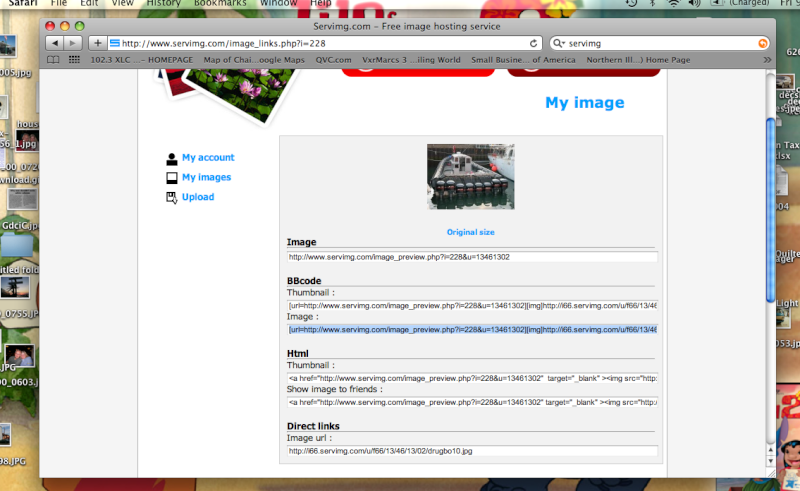
Task: Open the Help menu
Action: tap(321, 3)
